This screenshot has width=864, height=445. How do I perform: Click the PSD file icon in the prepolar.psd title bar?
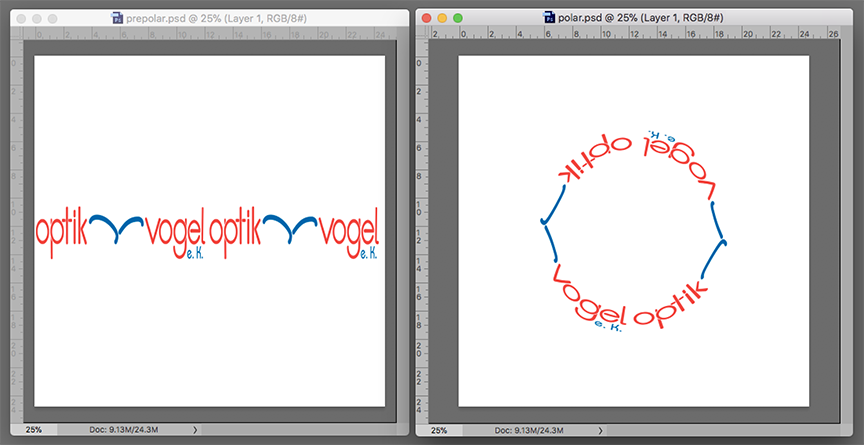click(118, 18)
